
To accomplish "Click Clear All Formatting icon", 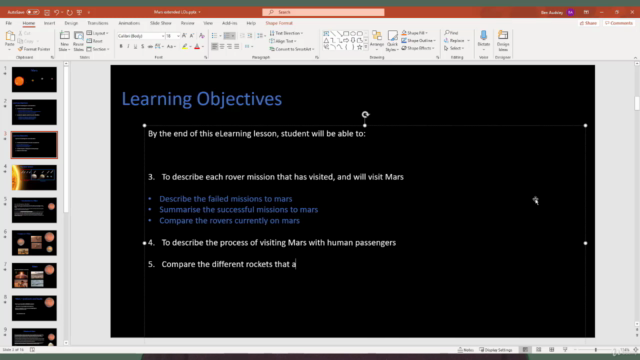I will tap(202, 36).
